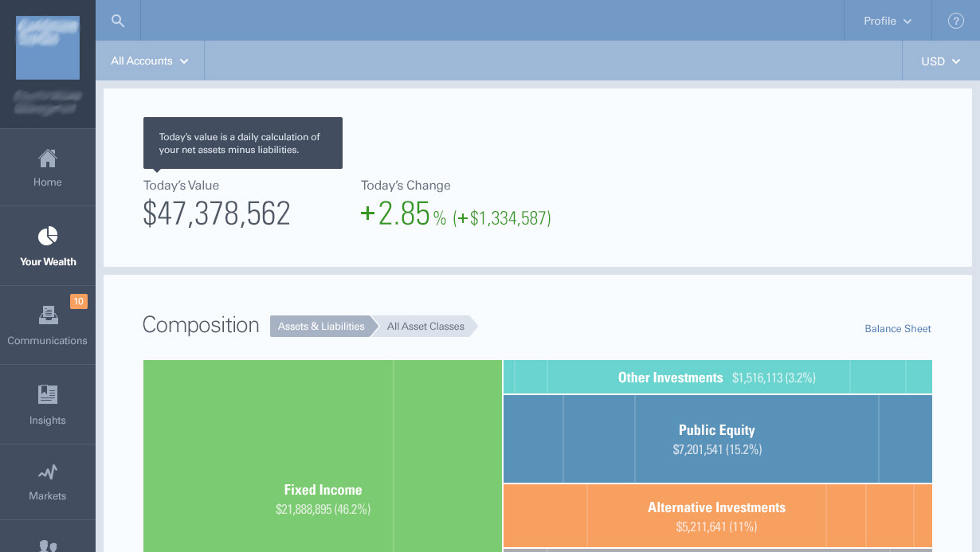Click the $1,516,113 (3.2%) figure
This screenshot has width=980, height=552.
774,378
